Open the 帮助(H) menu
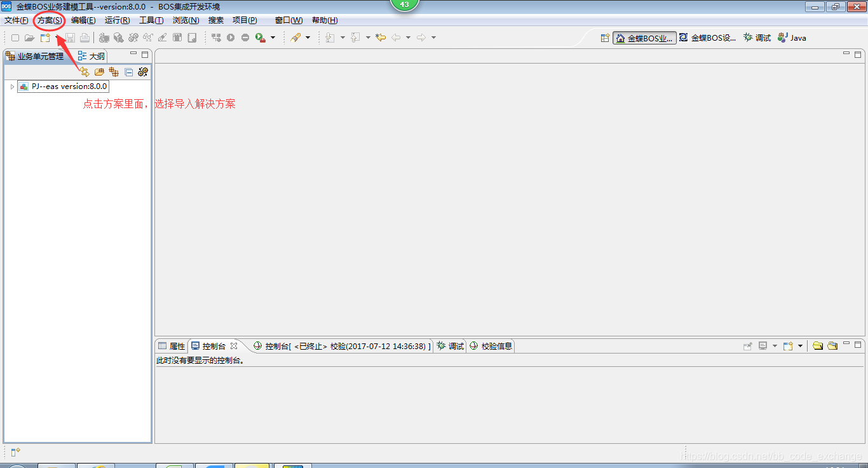Image resolution: width=868 pixels, height=468 pixels. [325, 20]
